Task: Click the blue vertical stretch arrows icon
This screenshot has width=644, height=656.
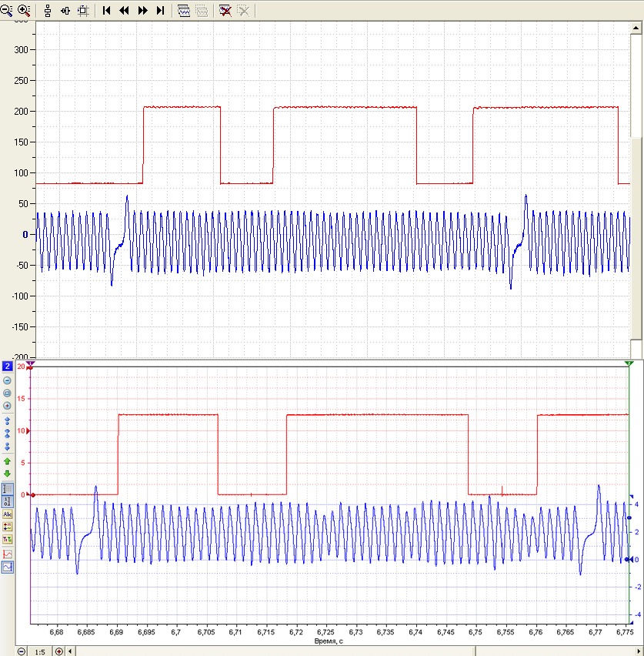Action: [x=7, y=420]
